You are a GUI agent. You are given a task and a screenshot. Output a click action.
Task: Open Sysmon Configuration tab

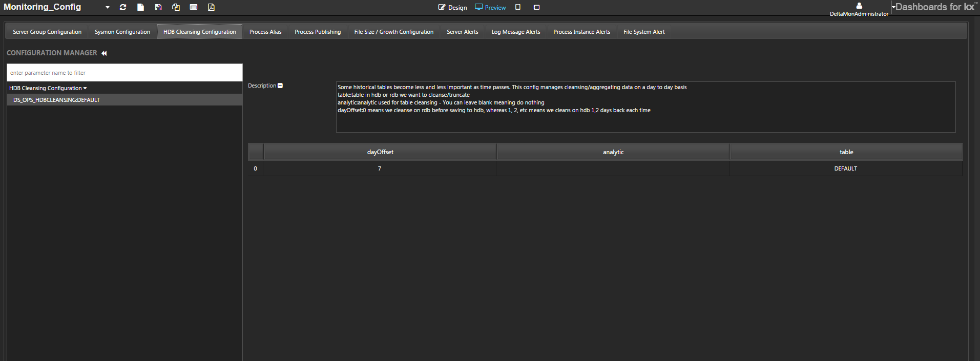tap(122, 32)
